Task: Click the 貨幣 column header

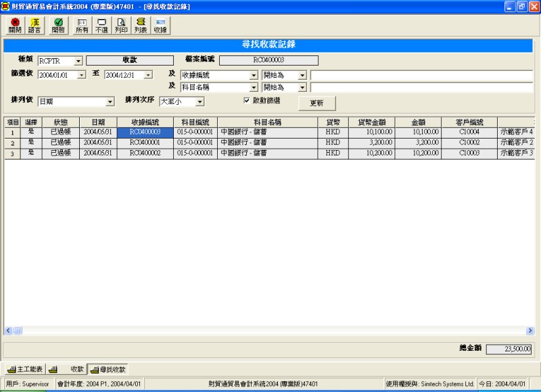Action: (x=333, y=122)
